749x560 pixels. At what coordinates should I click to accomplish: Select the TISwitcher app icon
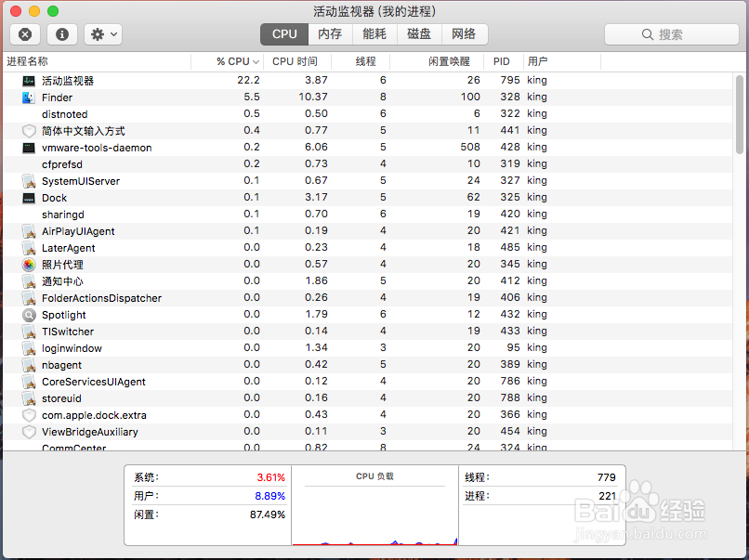pyautogui.click(x=29, y=332)
